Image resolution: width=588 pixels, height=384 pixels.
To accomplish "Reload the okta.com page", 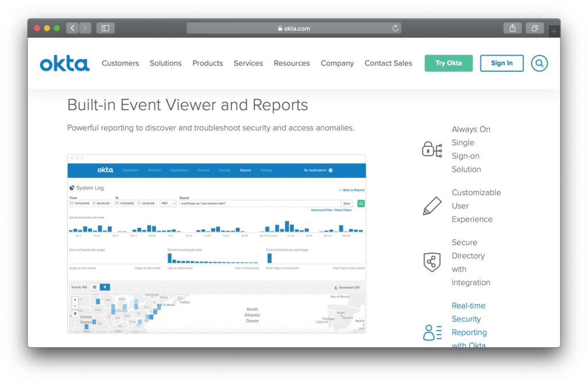I will pyautogui.click(x=395, y=28).
